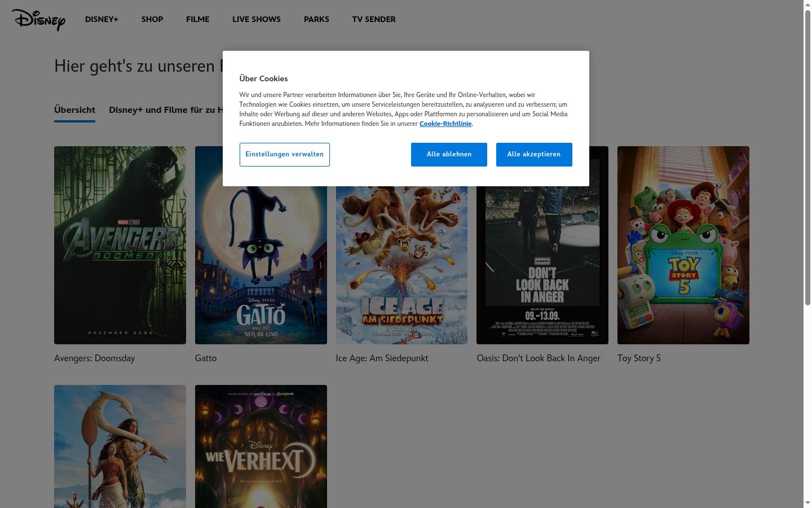Click Einstellungen verwalten button

click(x=285, y=155)
